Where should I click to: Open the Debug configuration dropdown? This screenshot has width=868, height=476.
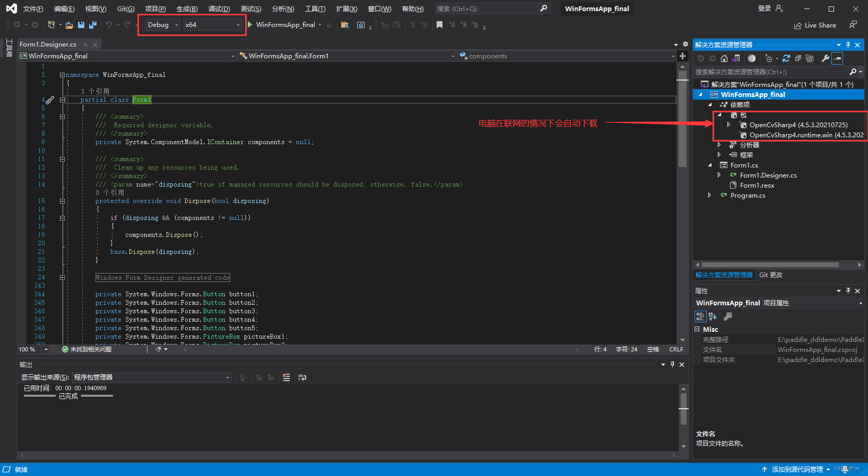[163, 24]
